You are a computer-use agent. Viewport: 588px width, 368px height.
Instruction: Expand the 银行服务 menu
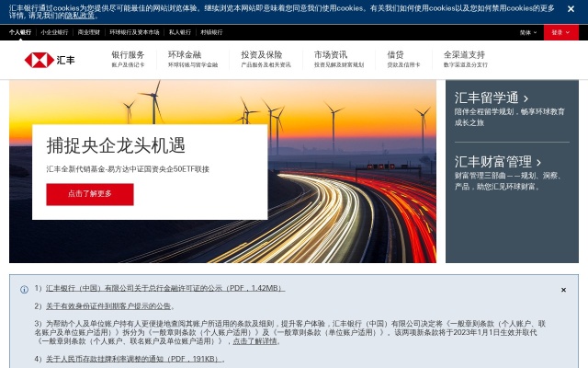(128, 59)
